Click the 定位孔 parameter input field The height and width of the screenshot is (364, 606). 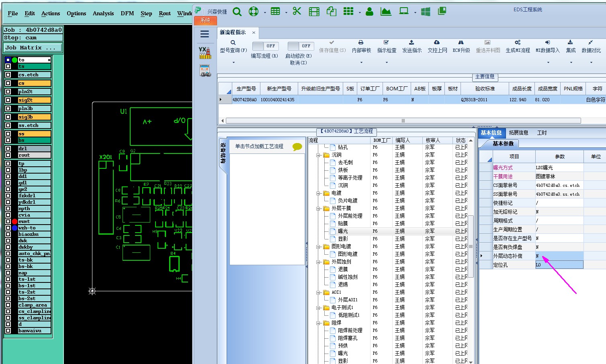tap(559, 265)
